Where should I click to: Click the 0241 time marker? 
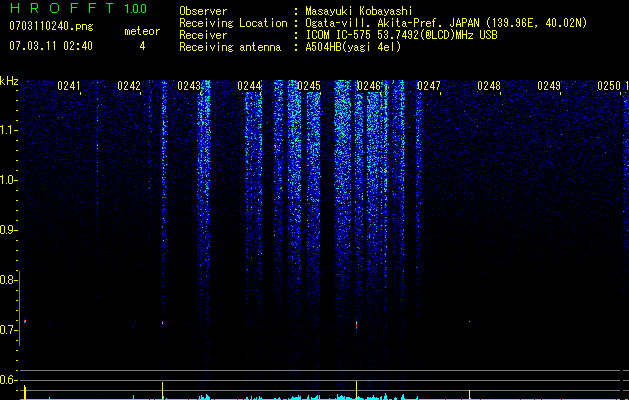69,86
